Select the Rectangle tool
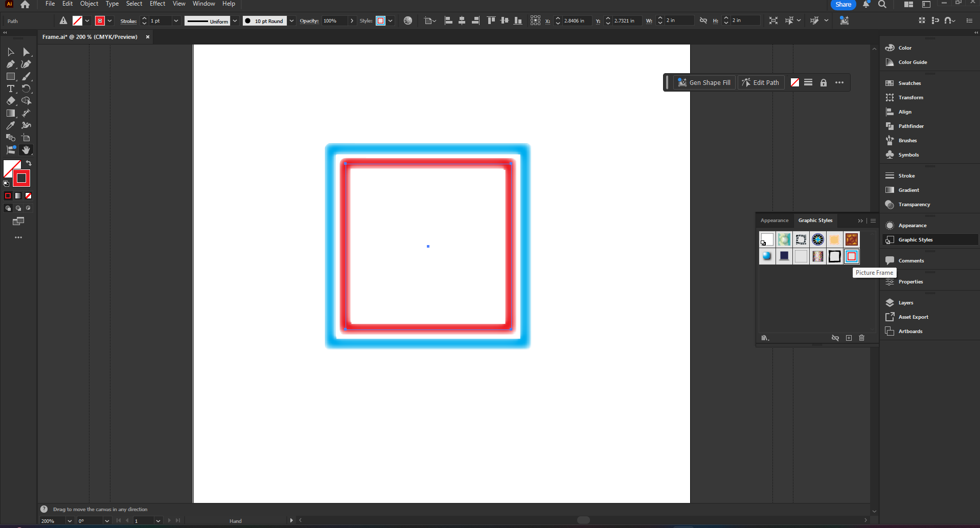Viewport: 980px width, 528px height. tap(11, 76)
